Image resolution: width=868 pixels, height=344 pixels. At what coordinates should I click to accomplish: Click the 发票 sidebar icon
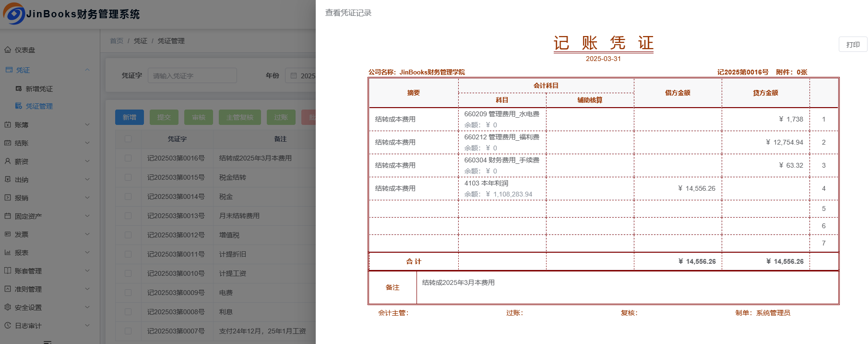[8, 234]
